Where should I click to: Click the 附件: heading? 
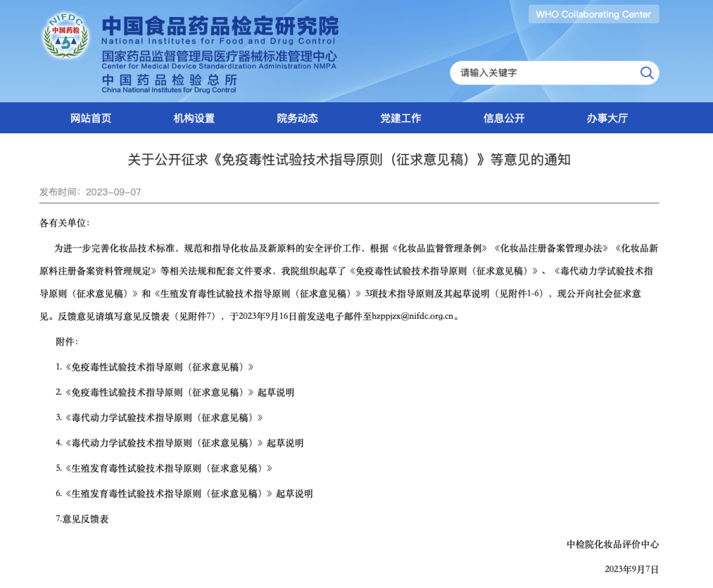(67, 342)
